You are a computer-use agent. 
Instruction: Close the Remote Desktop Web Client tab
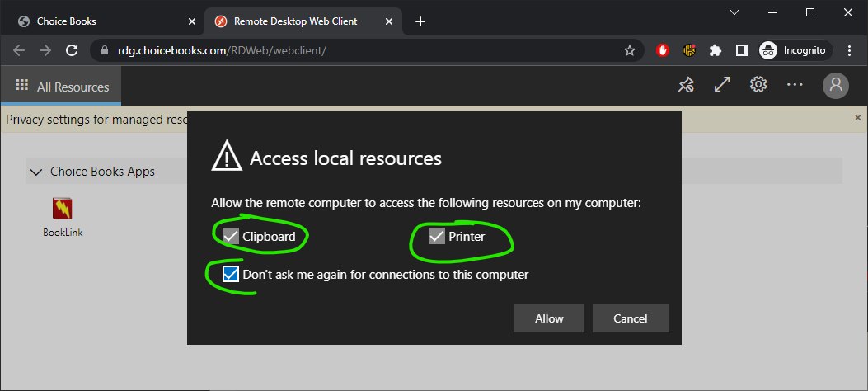click(388, 21)
